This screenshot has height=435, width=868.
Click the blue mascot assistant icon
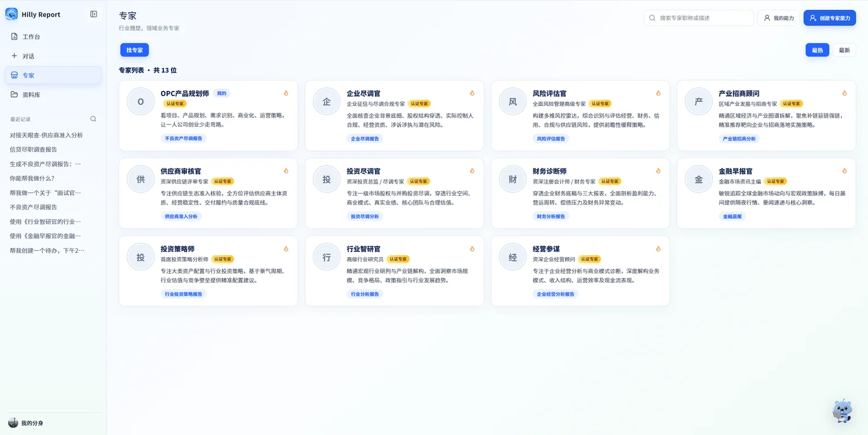[x=842, y=411]
